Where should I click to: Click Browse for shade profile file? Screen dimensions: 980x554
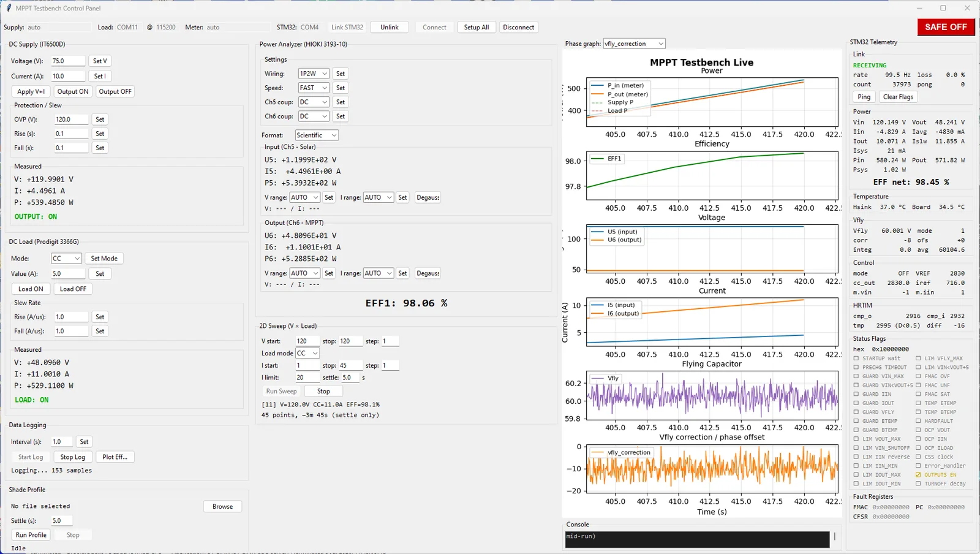222,506
